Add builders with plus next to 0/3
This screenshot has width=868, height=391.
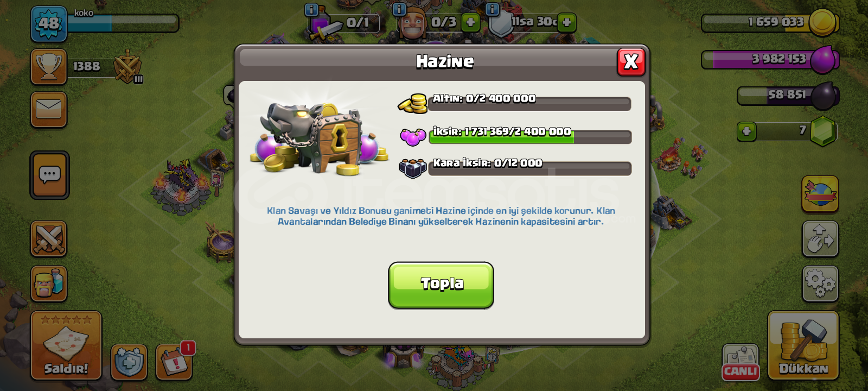(470, 22)
